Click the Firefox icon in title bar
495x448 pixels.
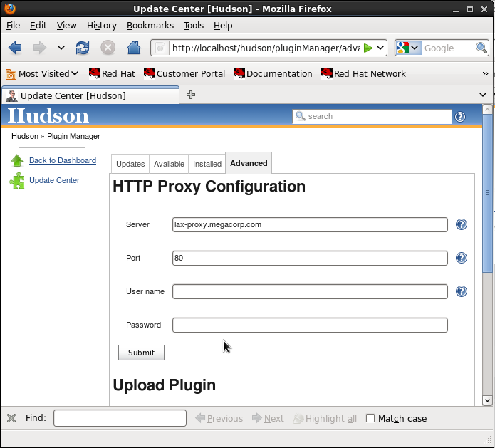[10, 9]
